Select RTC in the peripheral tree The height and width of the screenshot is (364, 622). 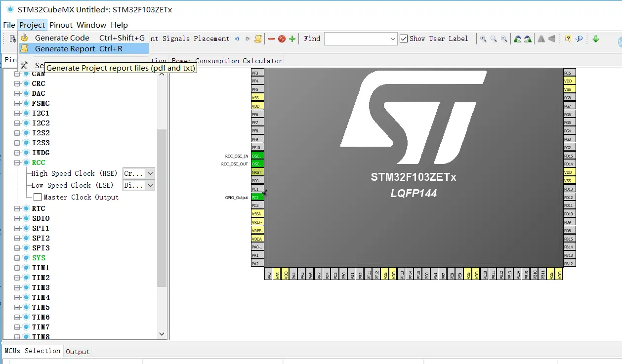pyautogui.click(x=39, y=208)
